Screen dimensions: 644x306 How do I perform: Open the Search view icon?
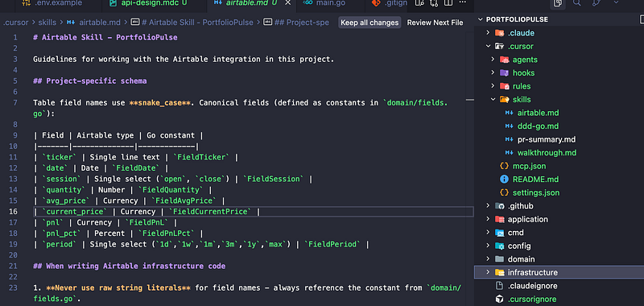(576, 3)
